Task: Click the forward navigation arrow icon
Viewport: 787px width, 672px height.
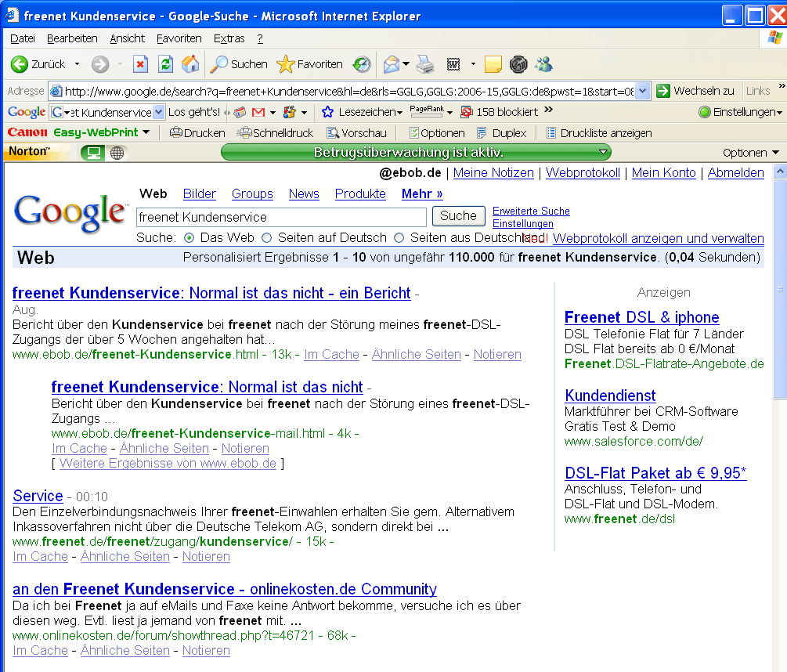Action: tap(100, 64)
